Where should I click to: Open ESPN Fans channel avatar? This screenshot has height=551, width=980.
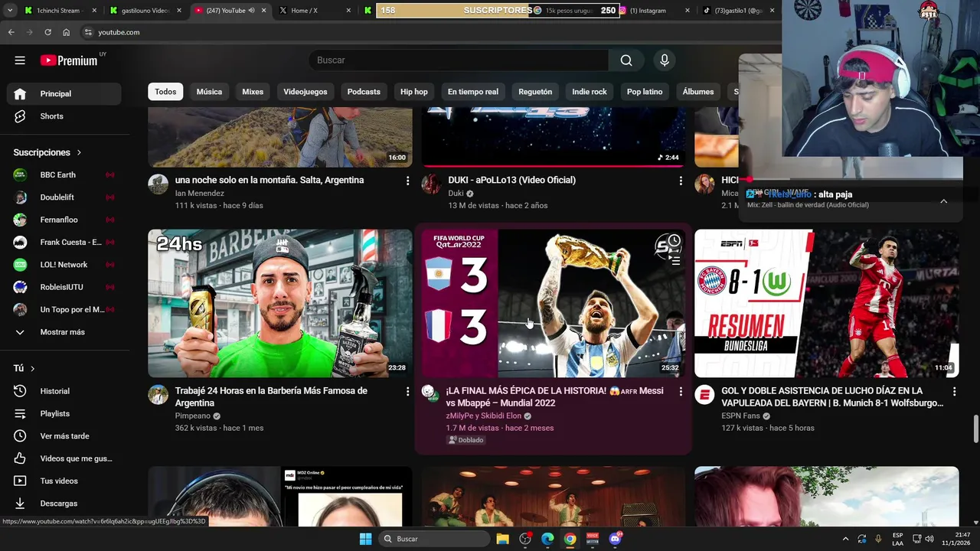pos(704,394)
